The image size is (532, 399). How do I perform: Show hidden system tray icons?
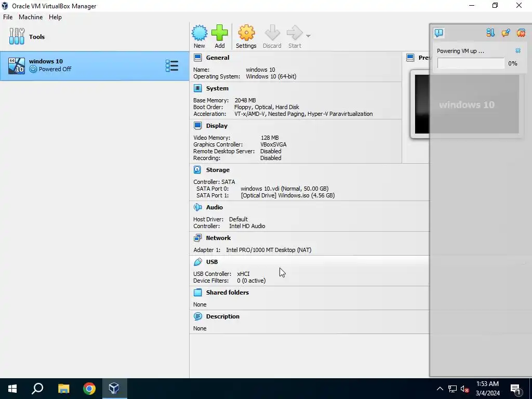tap(440, 389)
